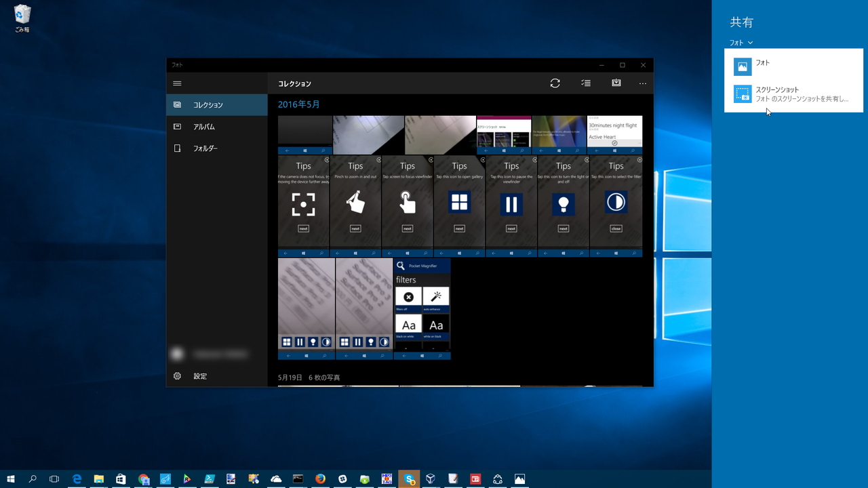This screenshot has height=488, width=868.
Task: Open Microsoft Edge from the taskbar
Action: tap(77, 479)
